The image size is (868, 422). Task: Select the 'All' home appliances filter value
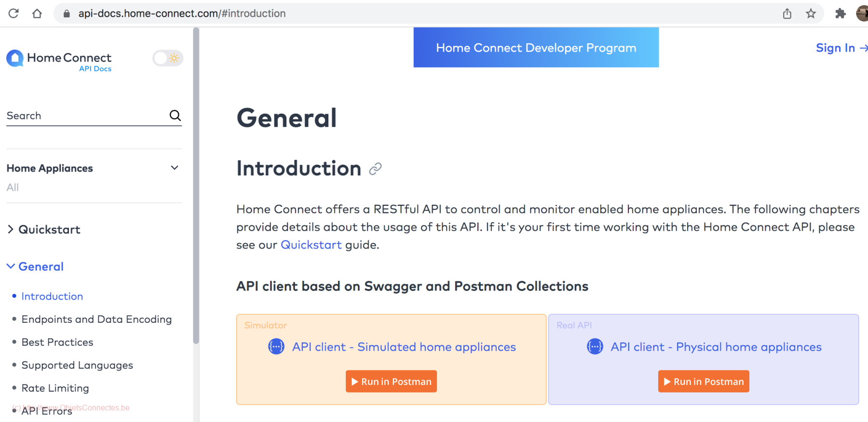(13, 187)
